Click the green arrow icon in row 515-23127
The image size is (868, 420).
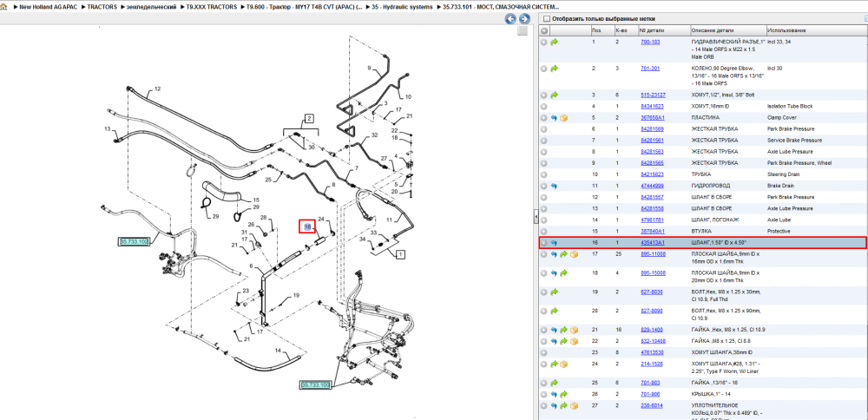tap(554, 95)
